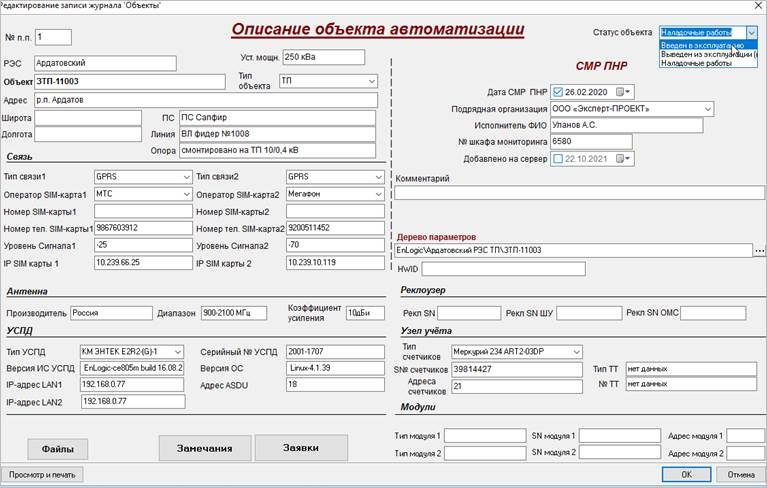Image resolution: width=767 pixels, height=488 pixels.
Task: Enable the Добавлено на сервер checkbox
Action: pyautogui.click(x=558, y=159)
